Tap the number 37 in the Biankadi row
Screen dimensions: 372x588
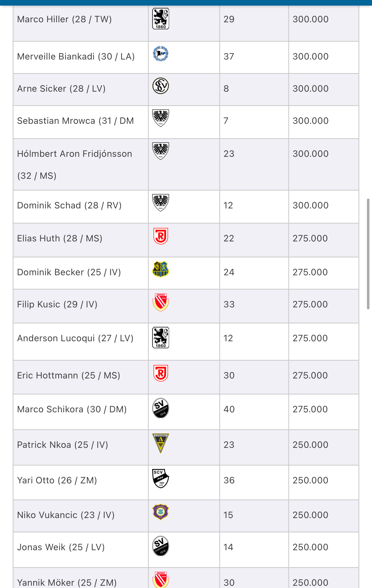tap(229, 56)
